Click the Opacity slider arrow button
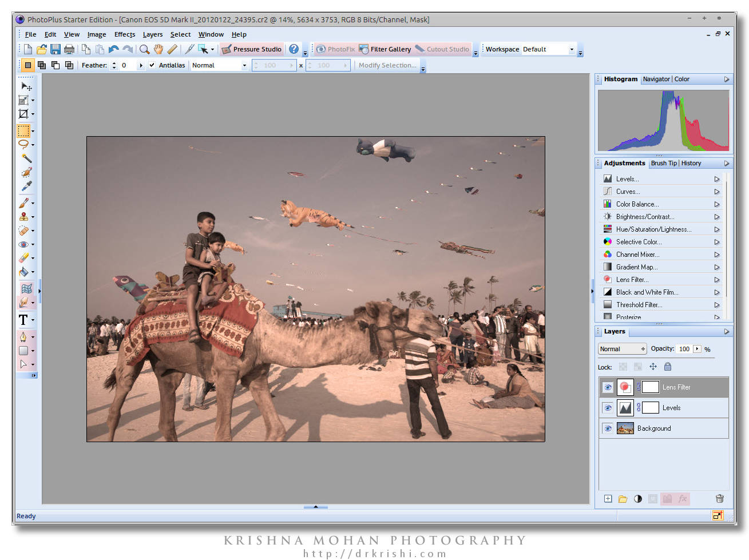749x560 pixels. pos(697,349)
